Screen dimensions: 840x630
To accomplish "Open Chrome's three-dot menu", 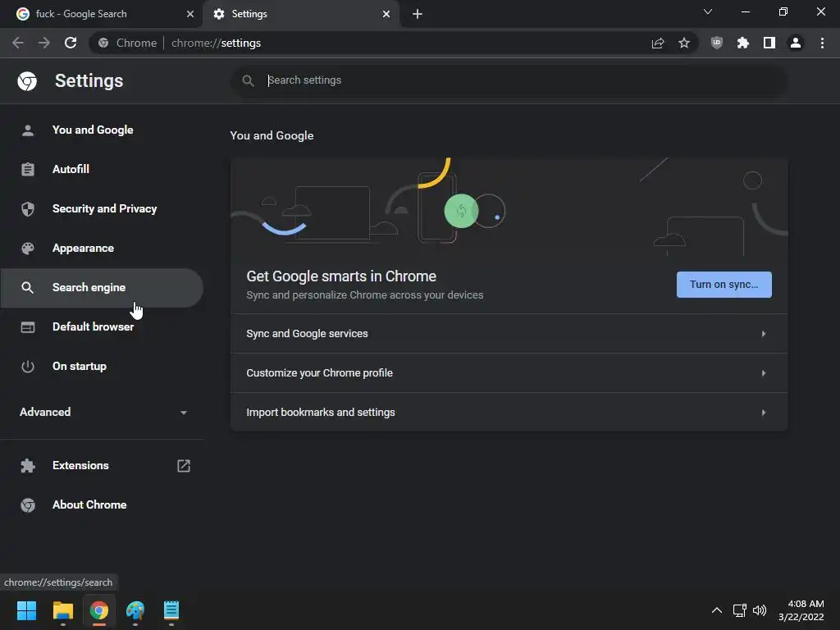I will (x=822, y=43).
